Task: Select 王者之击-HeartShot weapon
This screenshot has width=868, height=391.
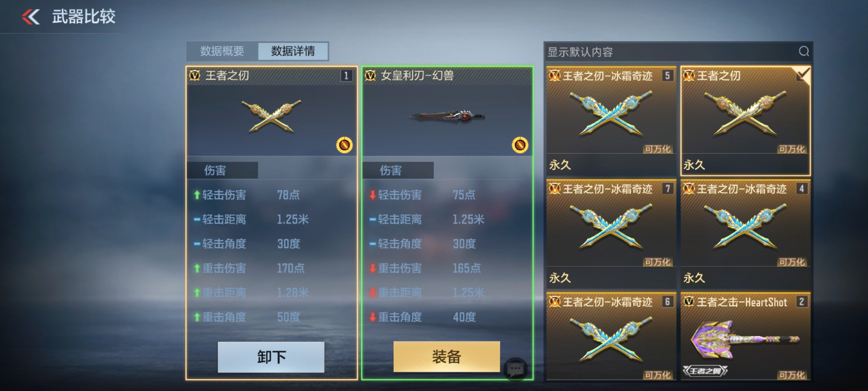Action: [x=745, y=336]
